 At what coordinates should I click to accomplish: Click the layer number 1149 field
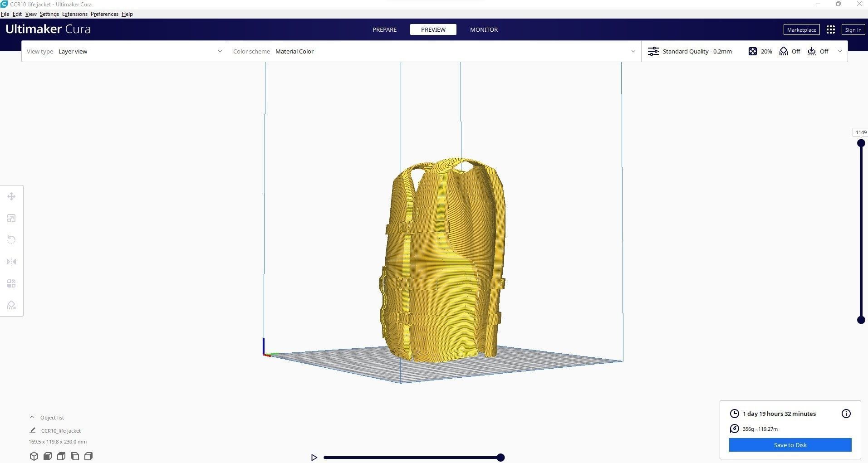click(x=861, y=132)
